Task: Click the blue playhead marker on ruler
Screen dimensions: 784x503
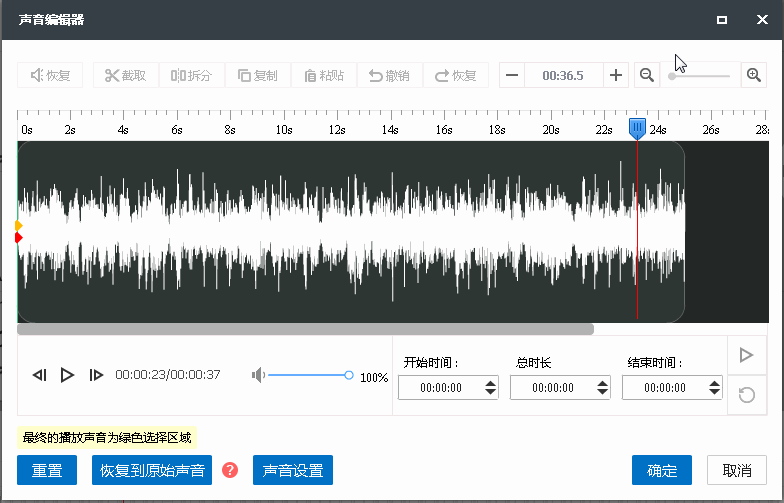Action: click(637, 128)
